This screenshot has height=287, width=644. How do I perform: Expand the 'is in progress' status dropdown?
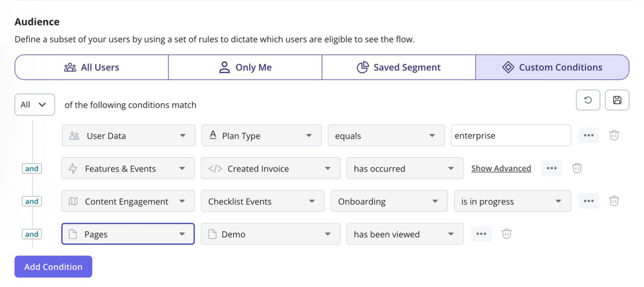pyautogui.click(x=512, y=201)
